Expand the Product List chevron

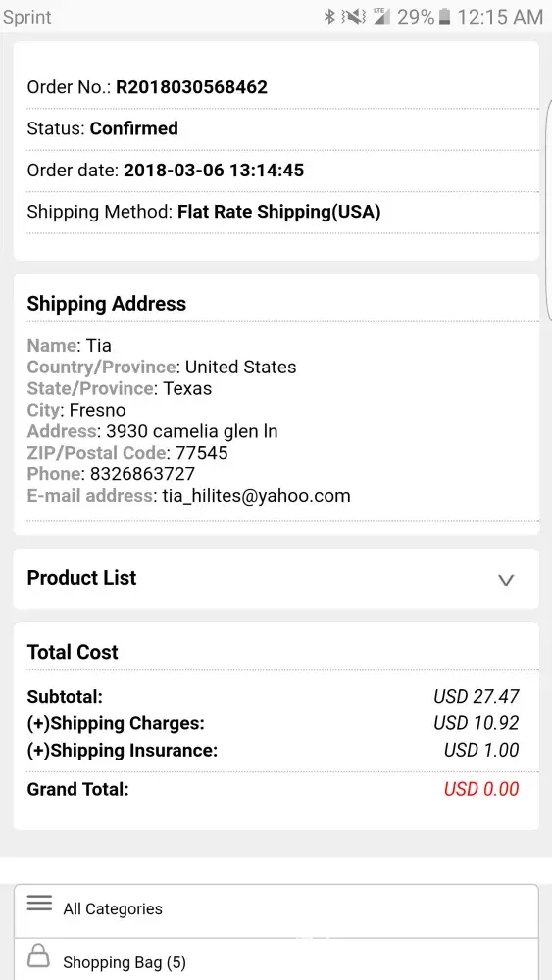[x=505, y=580]
